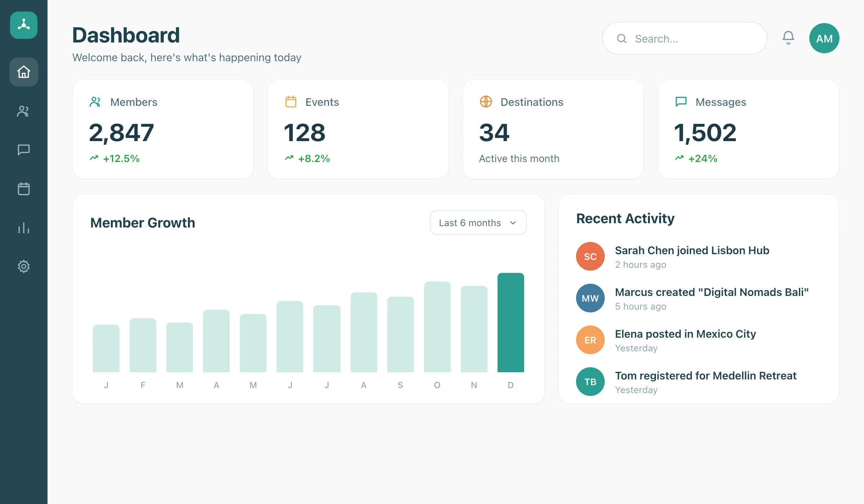The height and width of the screenshot is (504, 864).
Task: Open the Settings gear icon in sidebar
Action: [x=24, y=266]
